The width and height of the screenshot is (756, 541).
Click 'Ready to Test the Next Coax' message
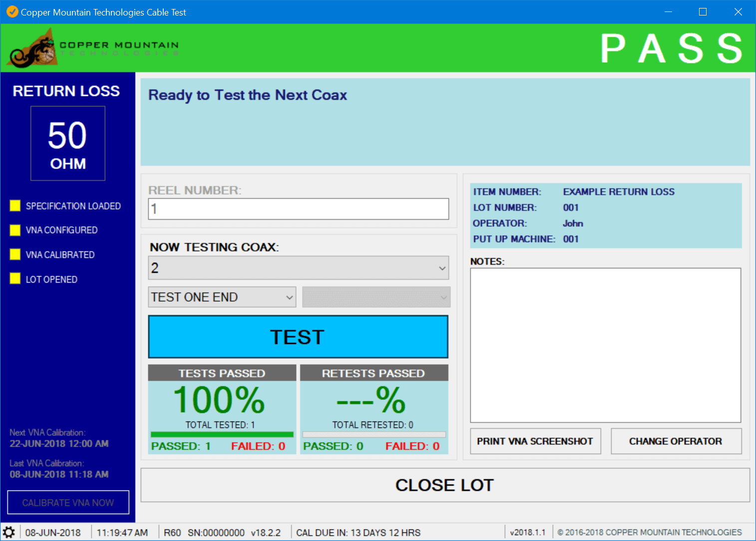248,95
